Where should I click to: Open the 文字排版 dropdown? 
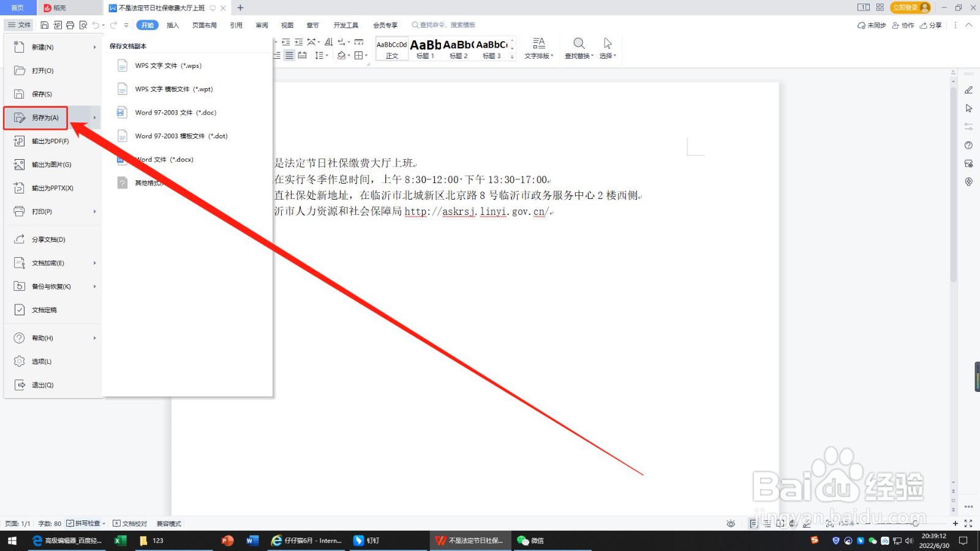539,48
